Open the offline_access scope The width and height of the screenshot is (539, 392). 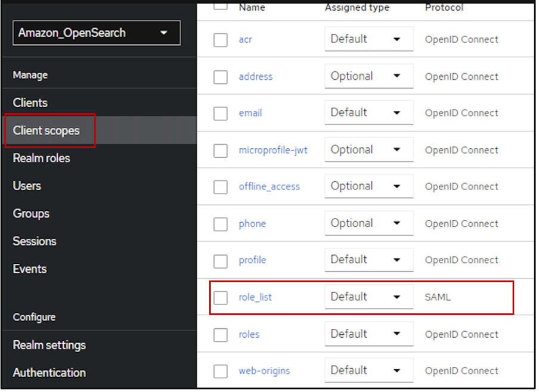click(x=269, y=186)
